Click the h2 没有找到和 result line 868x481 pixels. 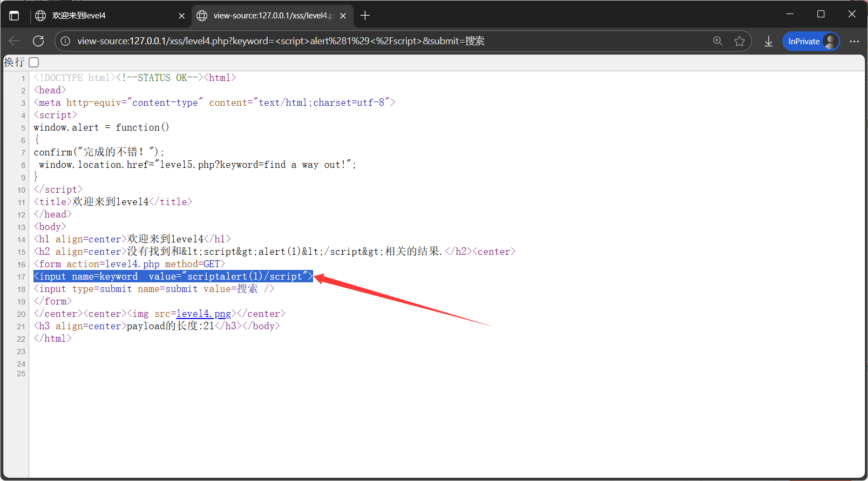[275, 252]
